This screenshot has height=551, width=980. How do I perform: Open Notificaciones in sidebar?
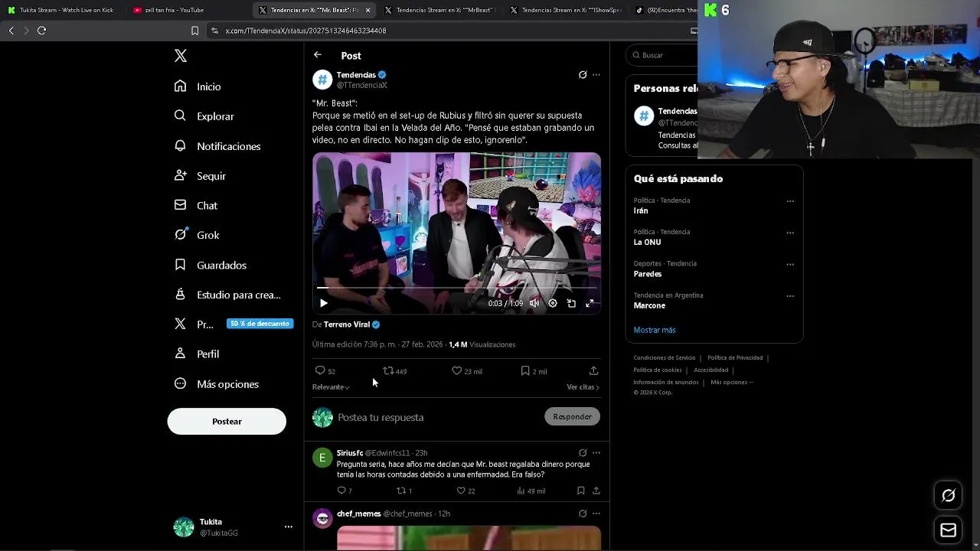(x=217, y=146)
